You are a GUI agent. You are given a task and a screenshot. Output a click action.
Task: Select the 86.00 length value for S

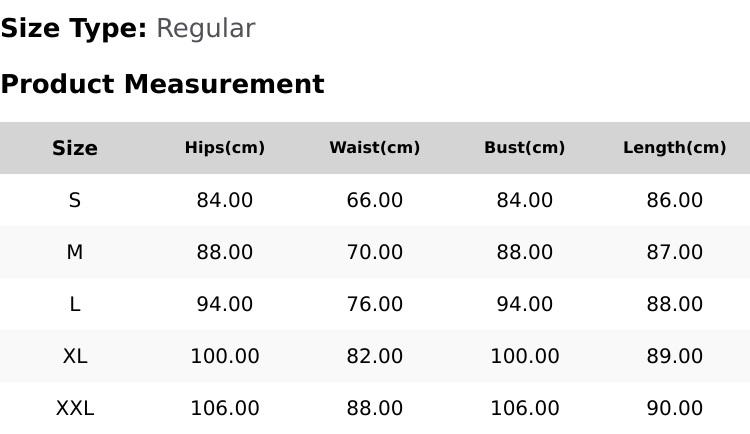pyautogui.click(x=674, y=200)
